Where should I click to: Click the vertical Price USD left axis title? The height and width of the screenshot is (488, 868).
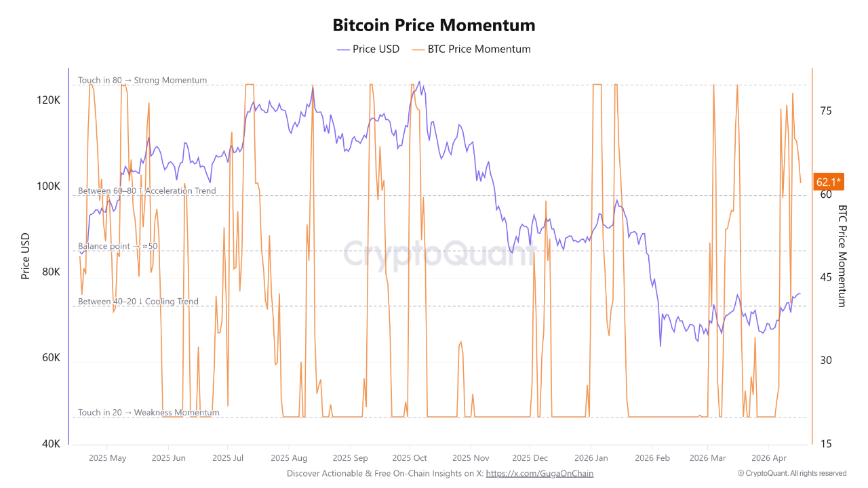pos(26,256)
